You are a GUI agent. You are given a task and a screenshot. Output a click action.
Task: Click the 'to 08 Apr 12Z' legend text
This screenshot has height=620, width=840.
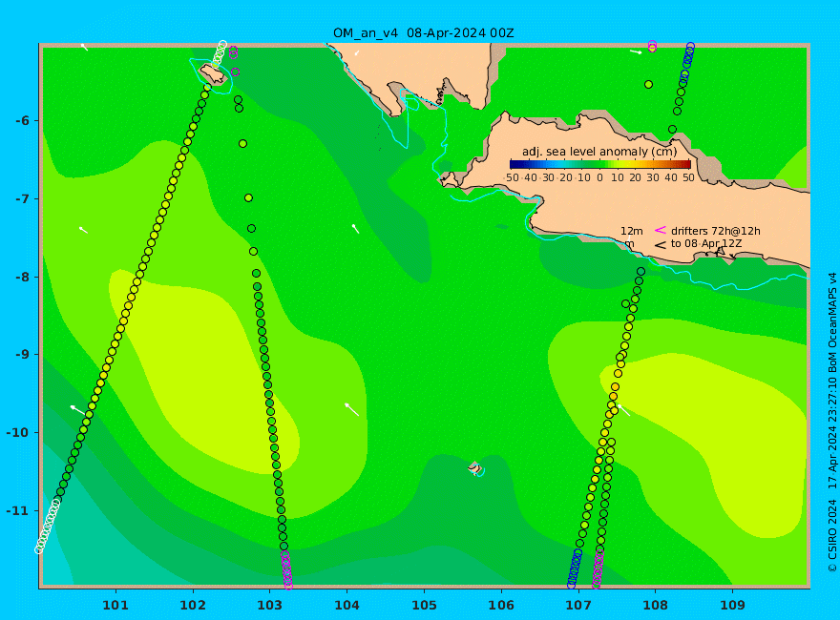pyautogui.click(x=707, y=243)
